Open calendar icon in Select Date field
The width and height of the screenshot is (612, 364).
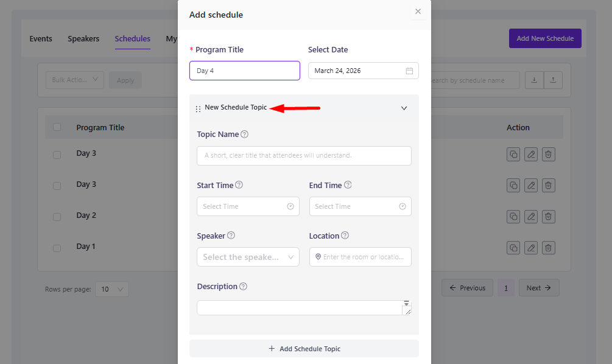coord(409,71)
